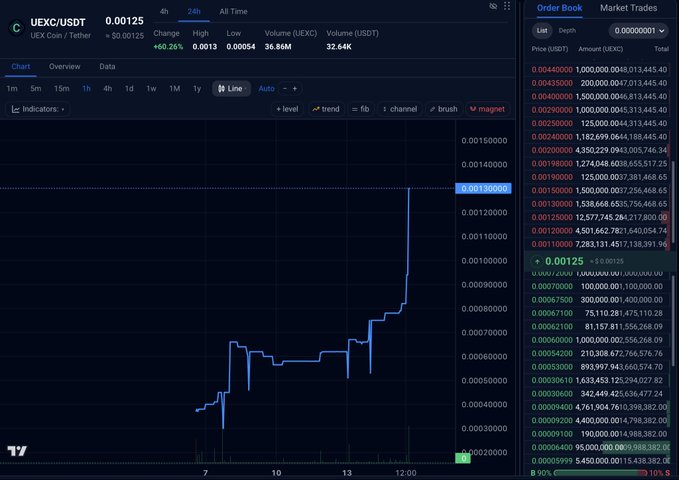Add a level drawing tool

(287, 109)
